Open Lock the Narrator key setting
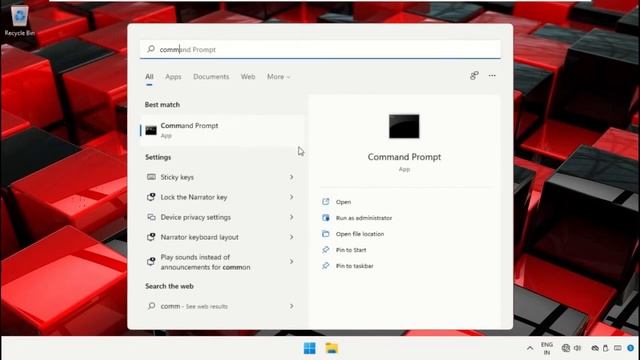Image resolution: width=640 pixels, height=360 pixels. pyautogui.click(x=222, y=197)
